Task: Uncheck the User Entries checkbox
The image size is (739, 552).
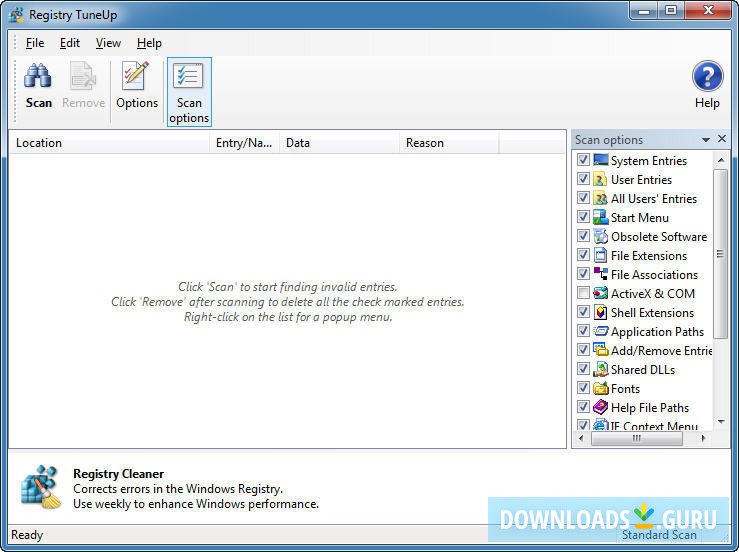Action: coord(583,179)
